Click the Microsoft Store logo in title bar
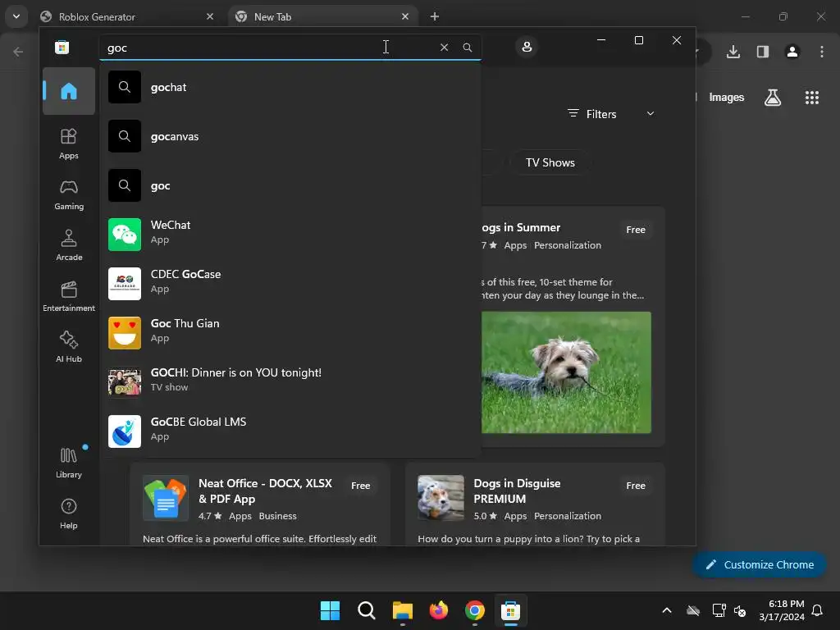 pyautogui.click(x=62, y=47)
